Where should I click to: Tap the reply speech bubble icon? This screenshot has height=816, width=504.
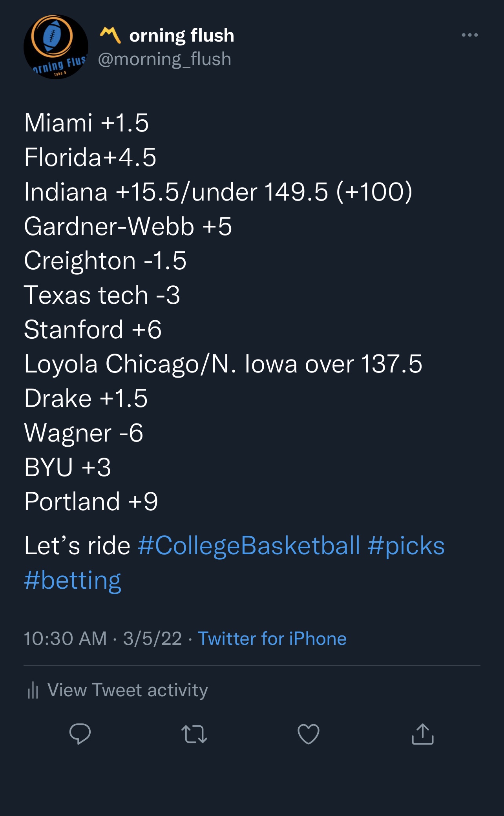click(80, 734)
